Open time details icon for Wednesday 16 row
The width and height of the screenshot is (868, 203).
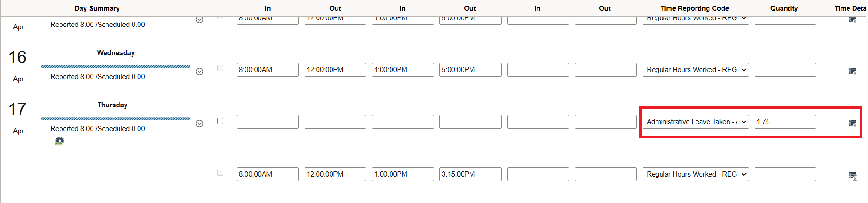[x=853, y=72]
